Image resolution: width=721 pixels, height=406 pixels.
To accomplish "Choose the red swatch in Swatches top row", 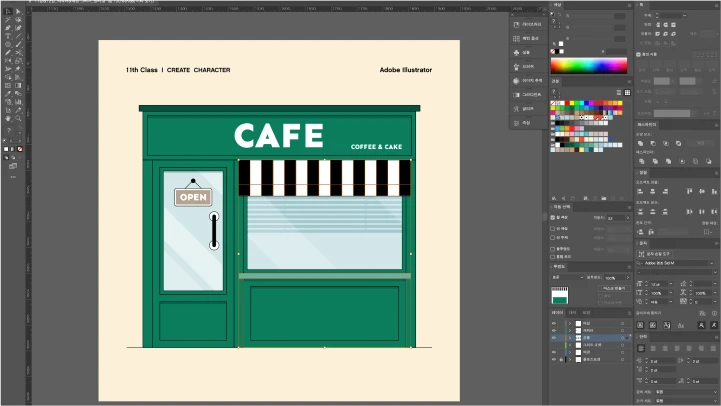I will coord(567,103).
